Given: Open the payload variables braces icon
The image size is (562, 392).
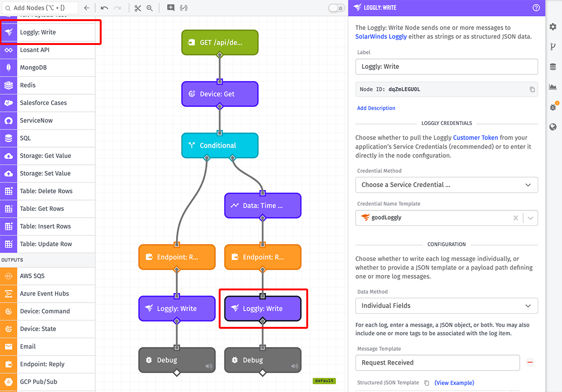Looking at the screenshot, I should [184, 8].
